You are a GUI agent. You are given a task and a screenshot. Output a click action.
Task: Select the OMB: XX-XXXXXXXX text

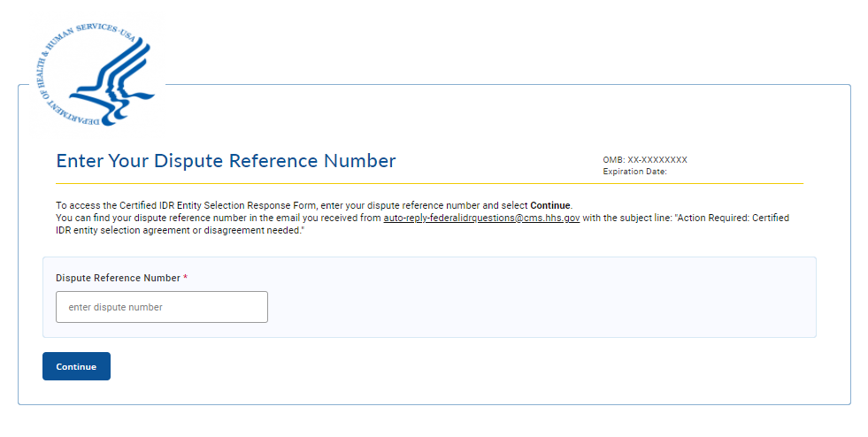coord(645,160)
